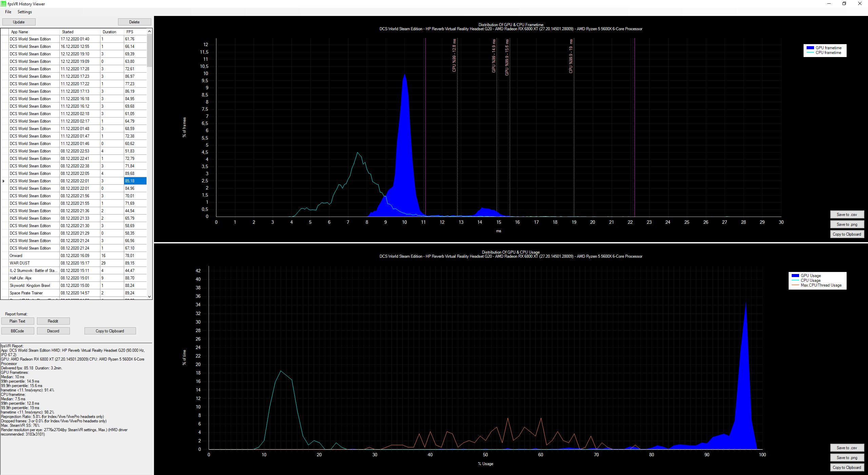868x475 pixels.
Task: Click the Update button
Action: pyautogui.click(x=19, y=22)
